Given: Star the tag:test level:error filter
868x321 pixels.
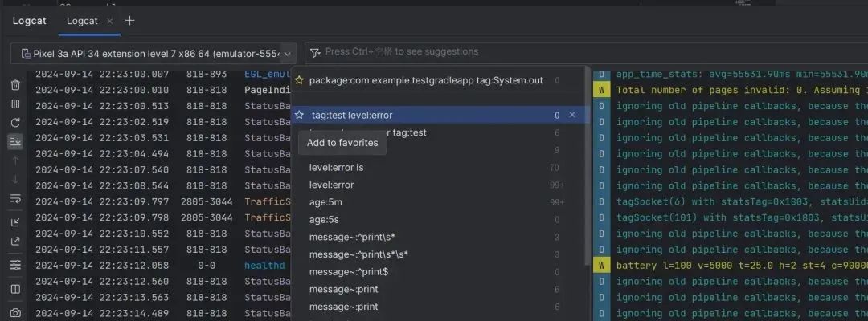Looking at the screenshot, I should 300,115.
